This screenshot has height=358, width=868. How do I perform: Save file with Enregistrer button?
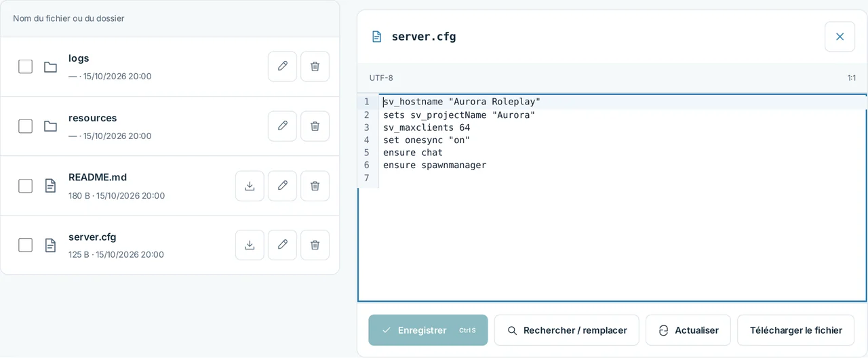click(428, 330)
